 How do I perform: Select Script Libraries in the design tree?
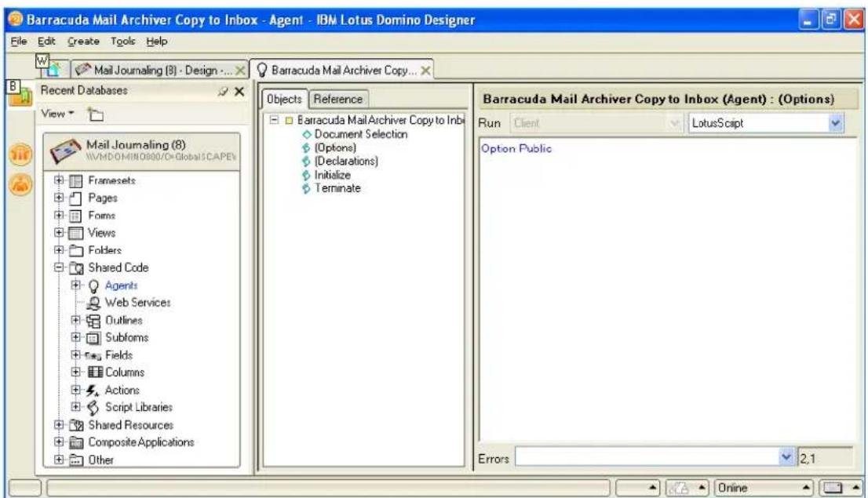coord(139,407)
